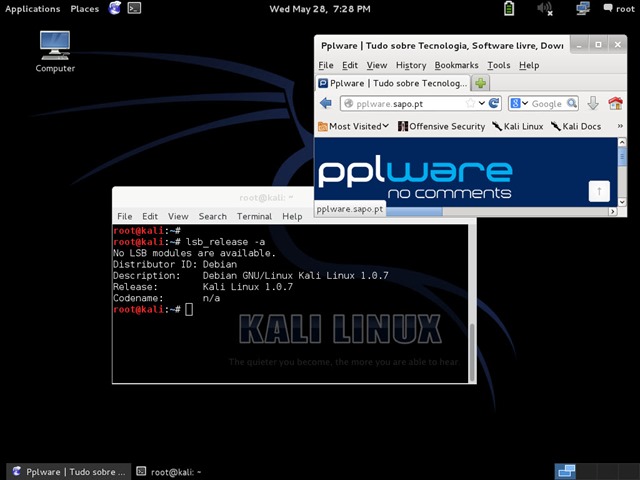
Task: Open the network connections indicator
Action: pyautogui.click(x=583, y=8)
